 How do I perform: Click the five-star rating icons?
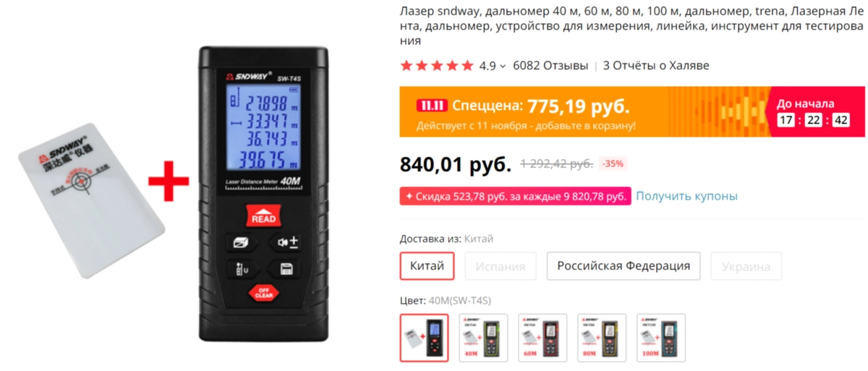437,66
